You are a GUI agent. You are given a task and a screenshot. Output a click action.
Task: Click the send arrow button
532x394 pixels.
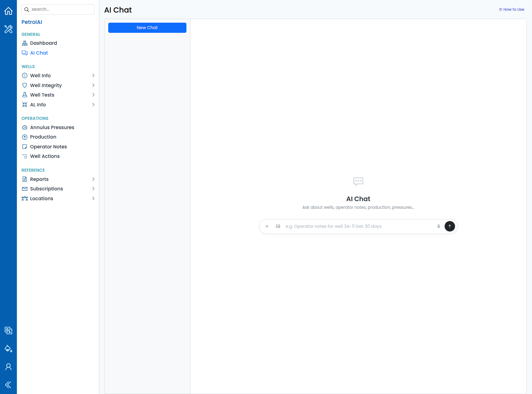point(450,226)
